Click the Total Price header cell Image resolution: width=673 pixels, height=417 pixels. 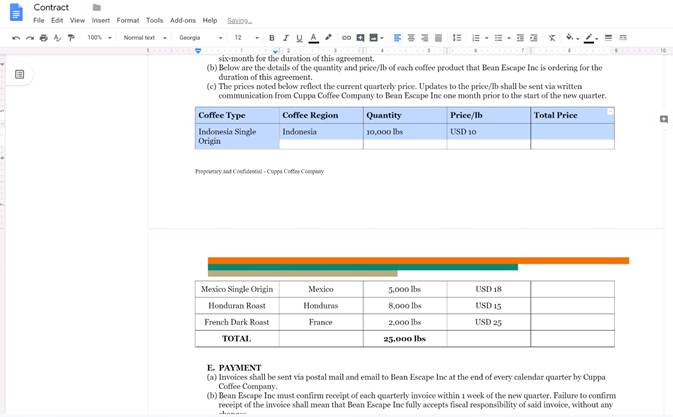[571, 115]
